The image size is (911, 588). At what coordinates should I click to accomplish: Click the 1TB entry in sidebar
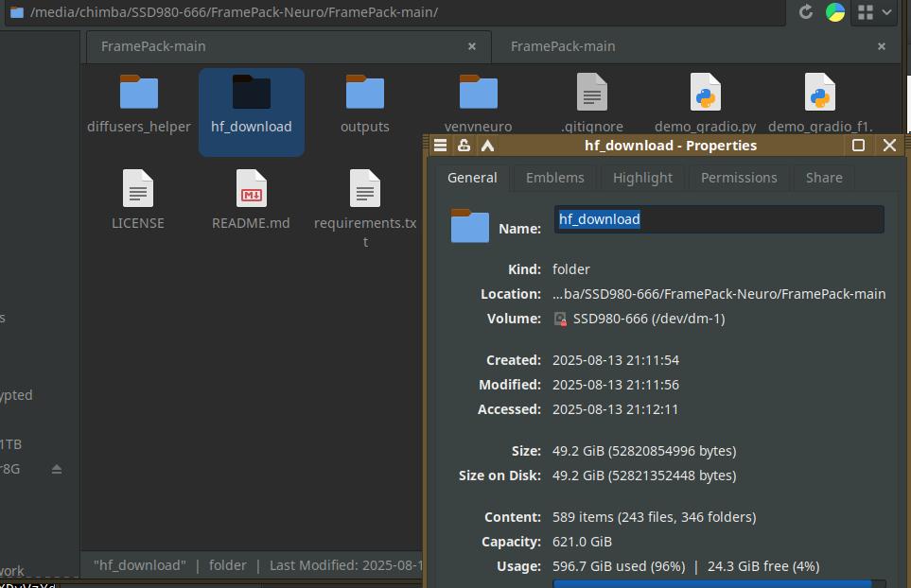pos(11,444)
